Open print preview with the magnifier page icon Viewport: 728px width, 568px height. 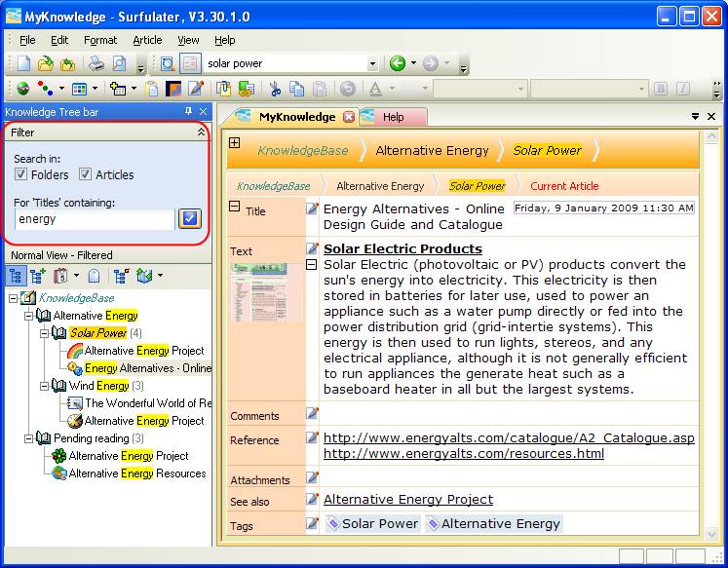click(119, 63)
